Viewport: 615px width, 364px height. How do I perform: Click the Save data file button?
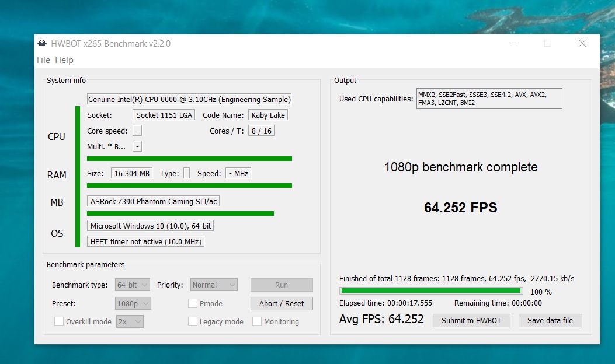tap(550, 320)
